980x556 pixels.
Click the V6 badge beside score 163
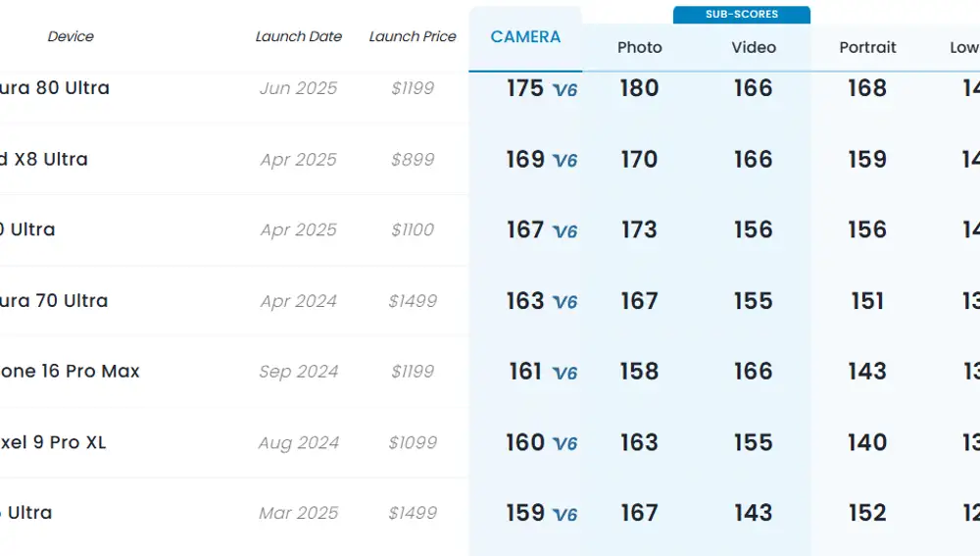pyautogui.click(x=565, y=302)
